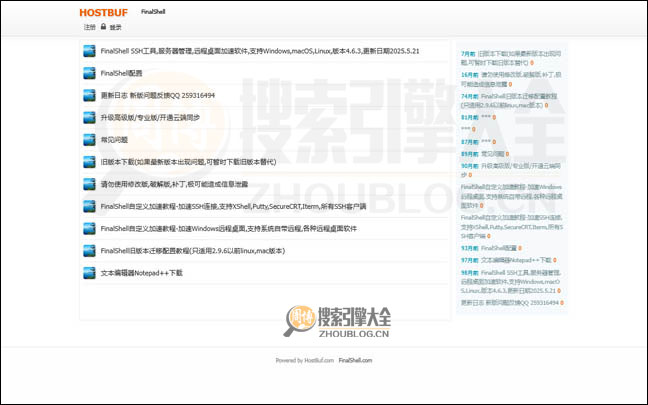This screenshot has width=648, height=405.
Task: Click avatar icon beside 加速SSH连接 tutorial post
Action: click(89, 206)
